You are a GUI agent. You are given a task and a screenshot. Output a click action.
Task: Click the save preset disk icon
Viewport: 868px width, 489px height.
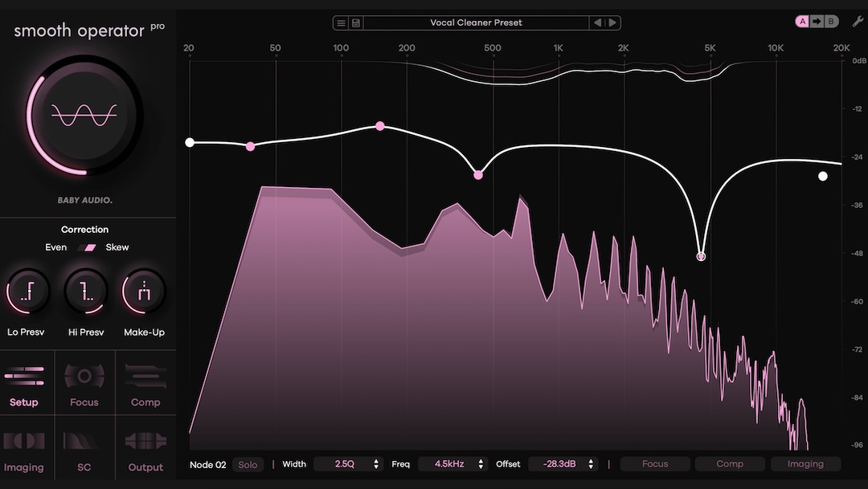coord(356,22)
